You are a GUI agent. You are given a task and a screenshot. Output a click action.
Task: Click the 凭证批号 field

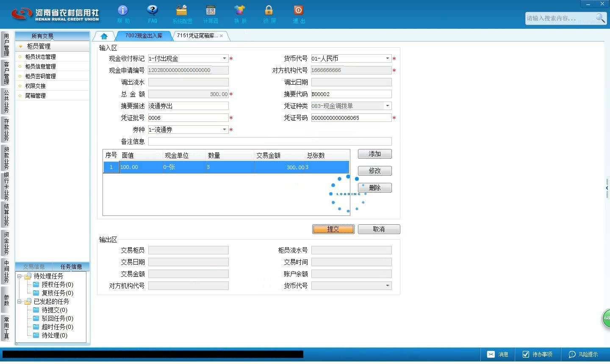pyautogui.click(x=188, y=118)
